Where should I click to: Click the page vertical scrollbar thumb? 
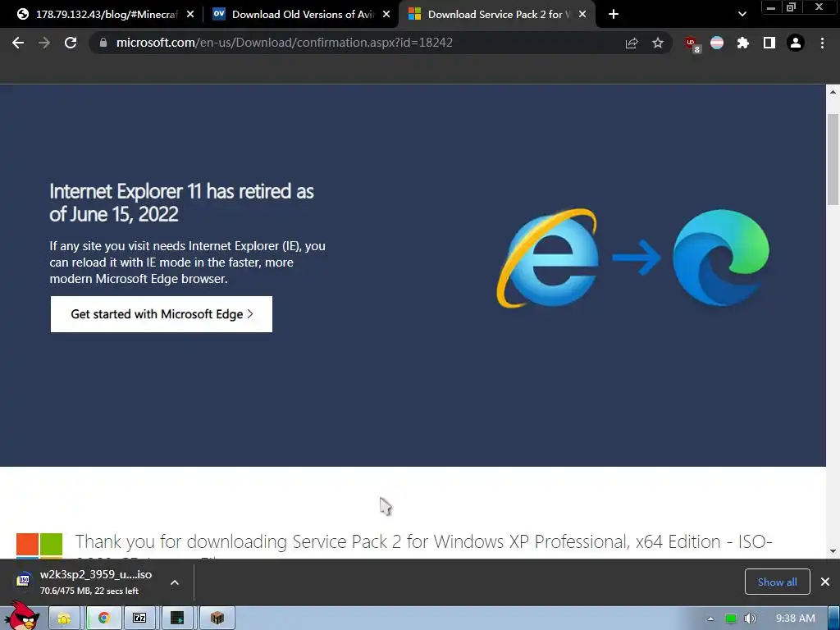tap(833, 159)
